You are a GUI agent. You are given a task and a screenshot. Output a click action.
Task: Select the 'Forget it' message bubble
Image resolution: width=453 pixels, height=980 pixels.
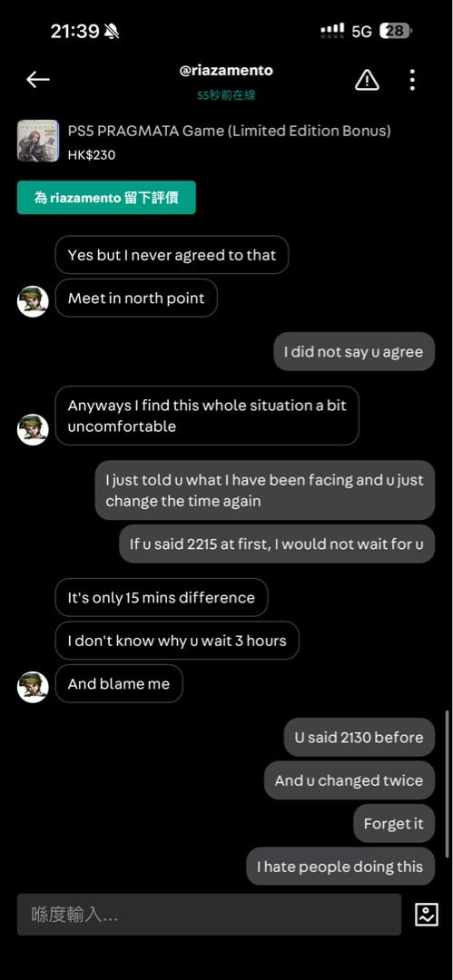click(x=394, y=823)
